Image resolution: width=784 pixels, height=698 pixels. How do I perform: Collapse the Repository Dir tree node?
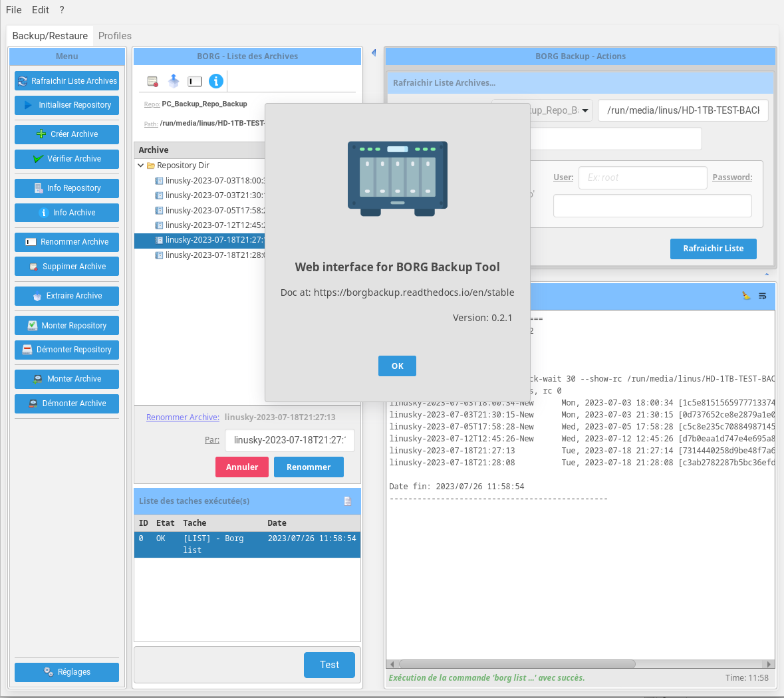click(x=141, y=166)
